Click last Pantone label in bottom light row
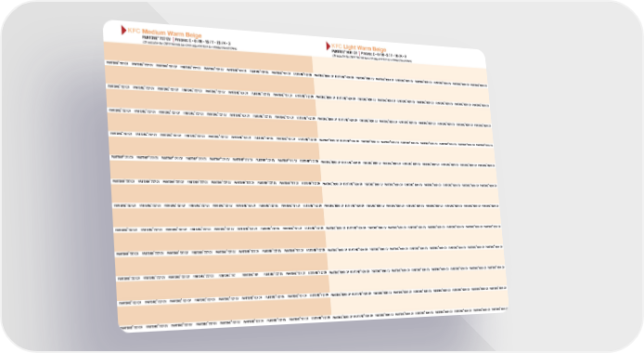The image size is (644, 353). pyautogui.click(x=500, y=308)
